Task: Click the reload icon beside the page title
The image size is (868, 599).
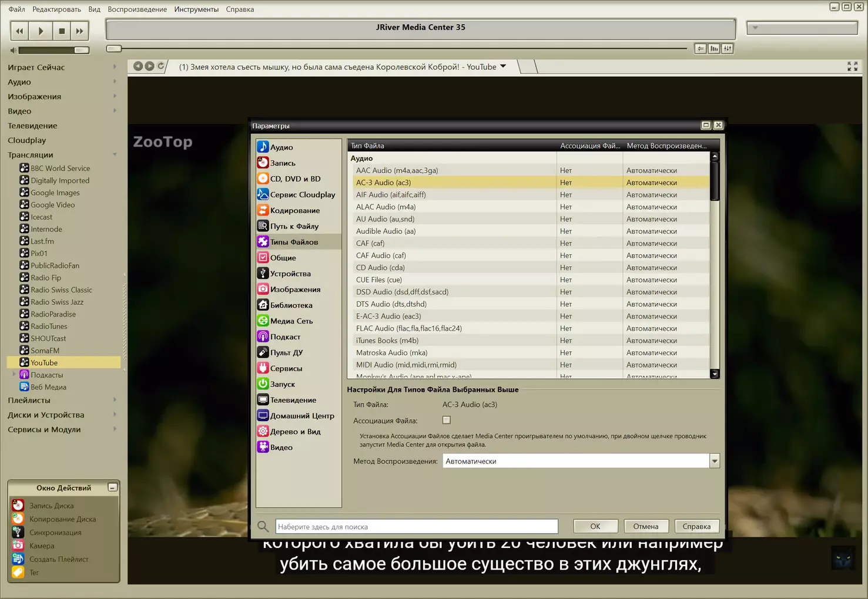Action: (160, 66)
